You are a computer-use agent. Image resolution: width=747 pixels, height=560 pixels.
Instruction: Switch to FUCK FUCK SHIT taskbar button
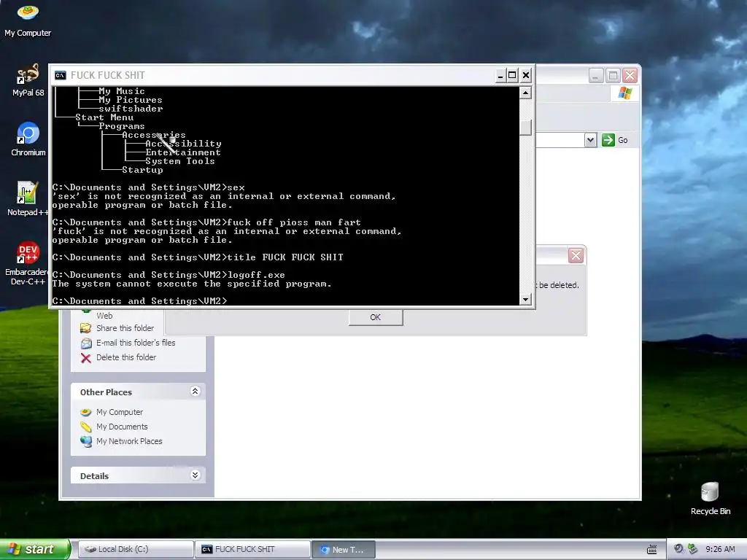click(x=252, y=550)
